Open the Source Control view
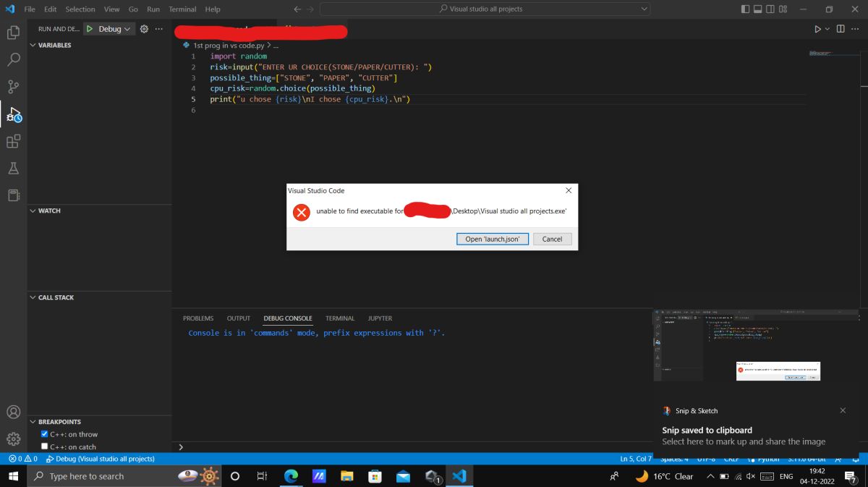The image size is (868, 487). coord(13,87)
